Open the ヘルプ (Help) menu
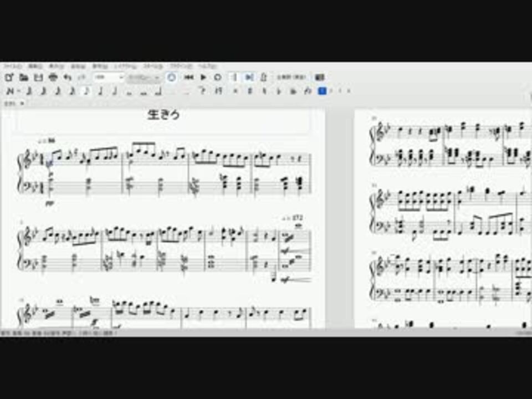 click(208, 66)
